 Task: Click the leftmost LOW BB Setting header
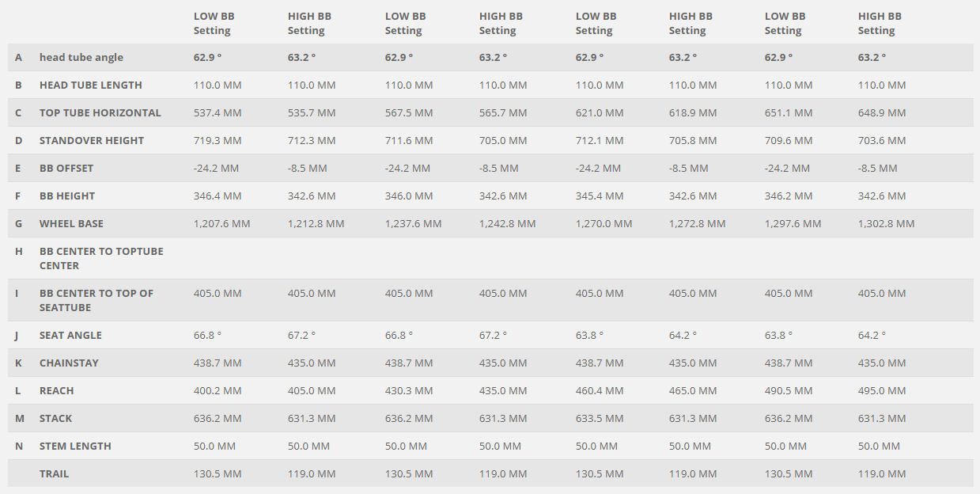214,24
